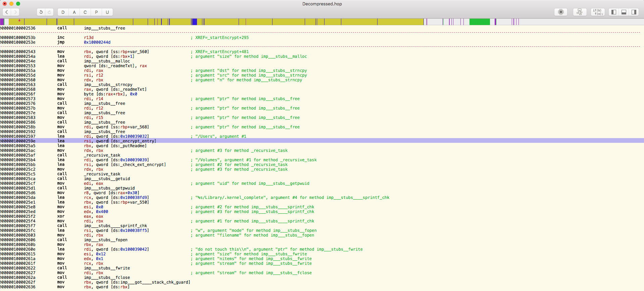Click the 0x100038ff5 address operand
644x291 pixels.
click(x=133, y=231)
